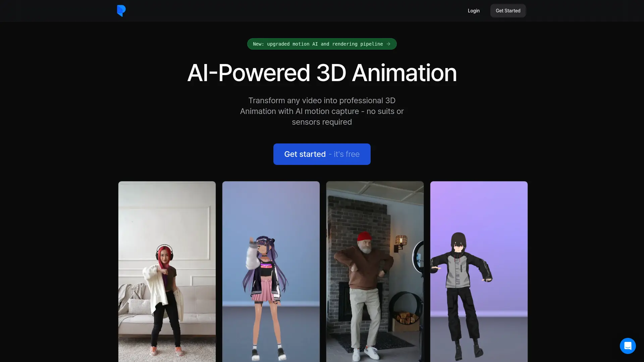Open the Login link
Screen dimensions: 644x362
tap(474, 11)
